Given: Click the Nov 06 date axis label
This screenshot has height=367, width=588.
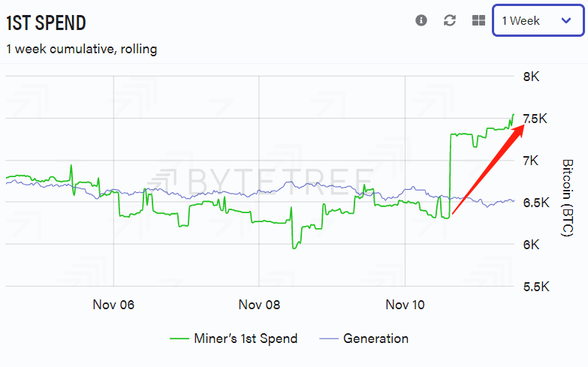Looking at the screenshot, I should [x=113, y=305].
